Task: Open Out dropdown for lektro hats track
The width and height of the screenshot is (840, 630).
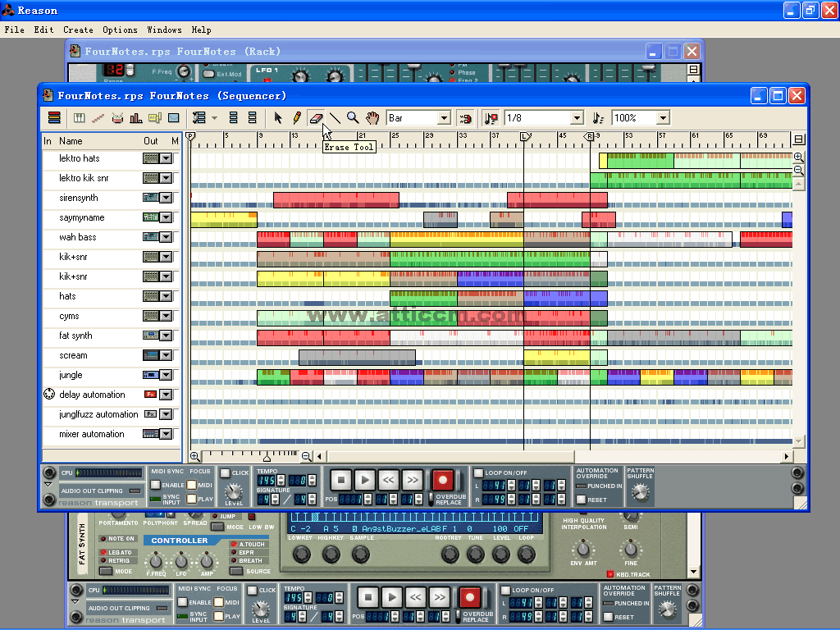Action: pyautogui.click(x=166, y=158)
